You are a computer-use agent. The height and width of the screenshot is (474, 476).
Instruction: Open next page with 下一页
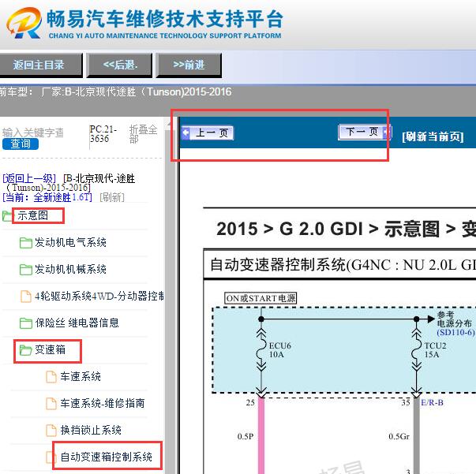(365, 132)
